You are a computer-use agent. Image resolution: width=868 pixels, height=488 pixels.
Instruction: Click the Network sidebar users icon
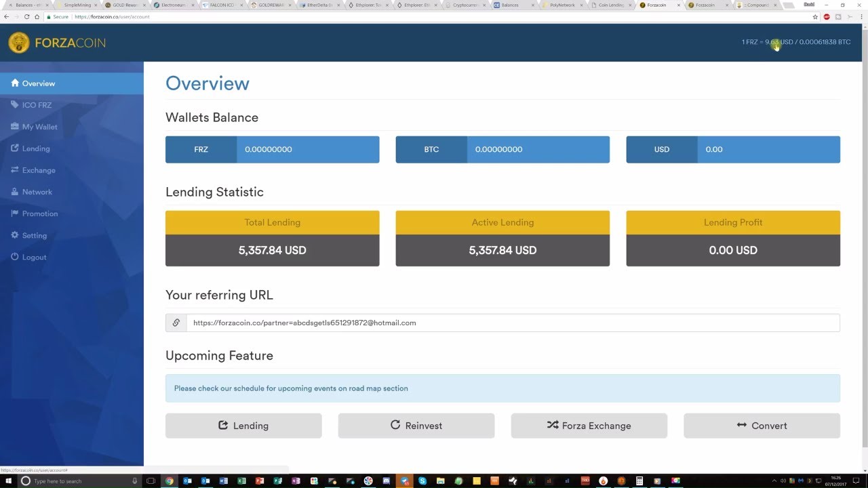coord(15,192)
